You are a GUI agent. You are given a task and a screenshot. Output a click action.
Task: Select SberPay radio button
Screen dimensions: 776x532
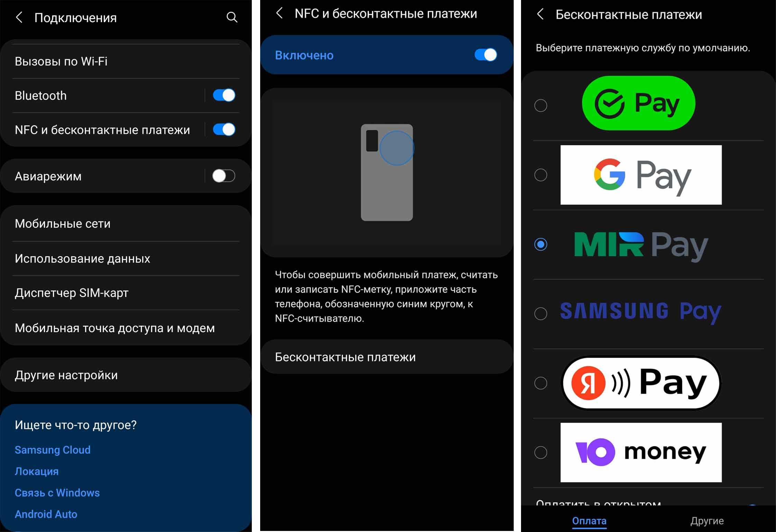pyautogui.click(x=541, y=106)
